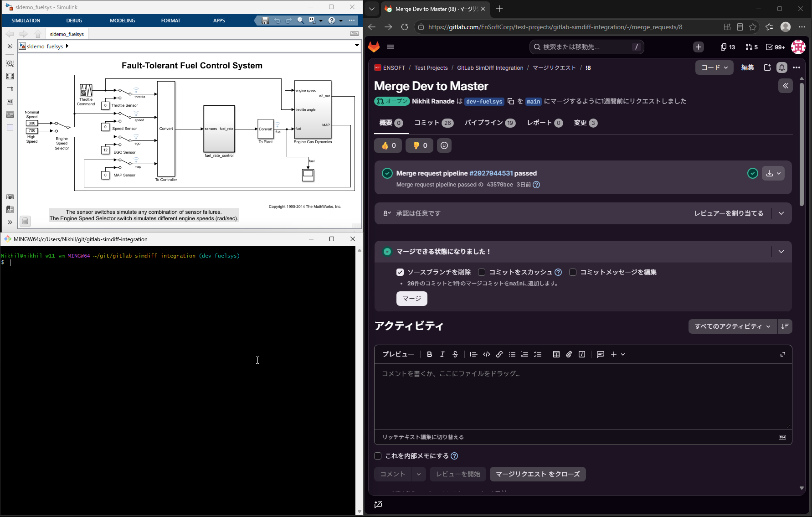Click the camera screenshot icon in Simulink palette
This screenshot has height=517, width=812.
pos(10,196)
